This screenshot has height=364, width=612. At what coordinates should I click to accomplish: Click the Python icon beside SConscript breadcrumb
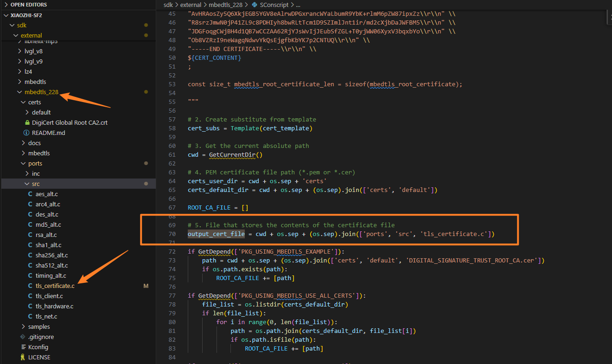pos(255,5)
